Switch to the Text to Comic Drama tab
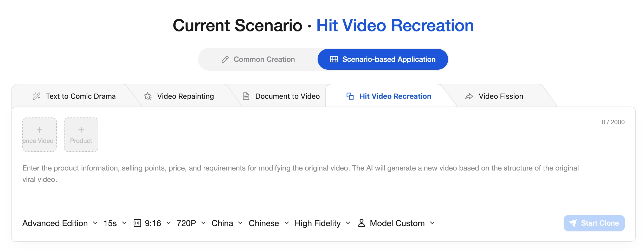The height and width of the screenshot is (249, 644). tap(74, 96)
